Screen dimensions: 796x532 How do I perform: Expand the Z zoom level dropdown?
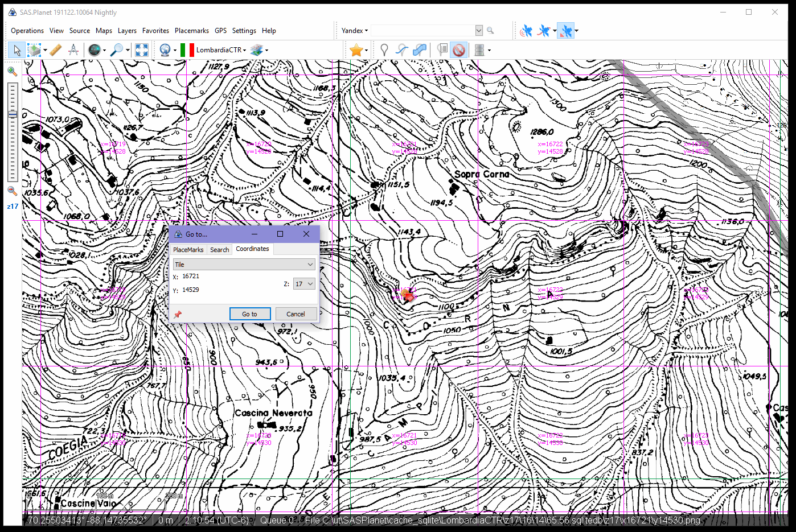point(304,284)
